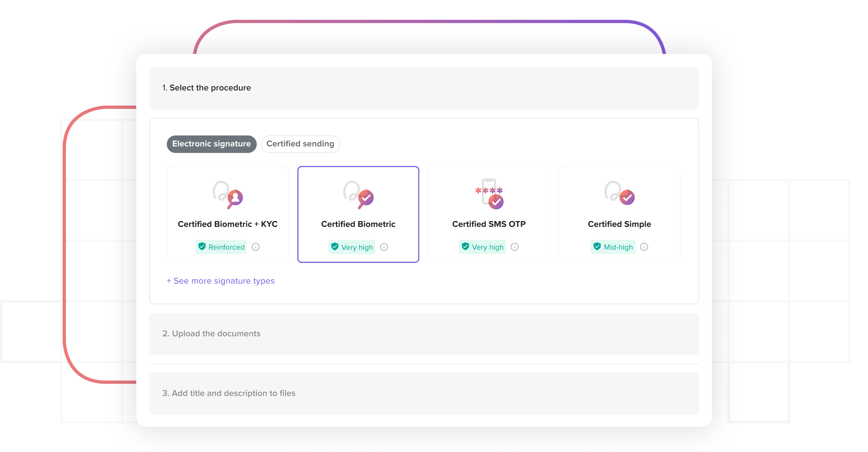The width and height of the screenshot is (868, 452).
Task: Click the Certified Biometric checkmark signature icon
Action: pyautogui.click(x=358, y=195)
